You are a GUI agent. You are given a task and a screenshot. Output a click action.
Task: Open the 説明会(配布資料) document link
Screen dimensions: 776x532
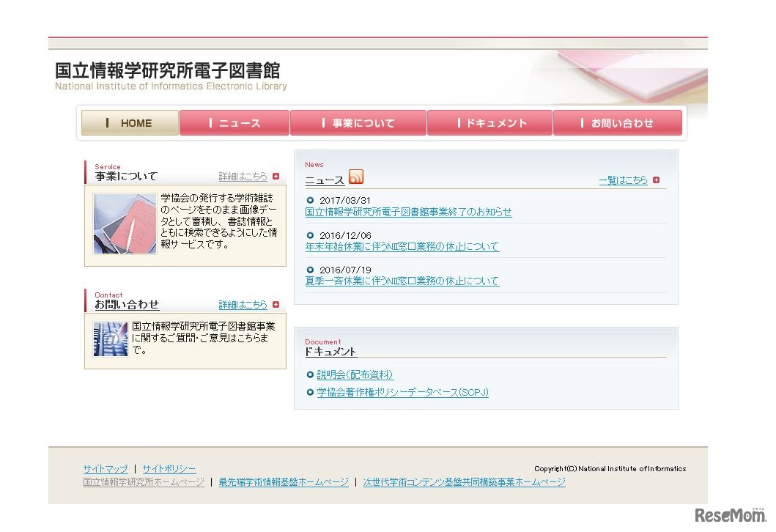pos(355,374)
